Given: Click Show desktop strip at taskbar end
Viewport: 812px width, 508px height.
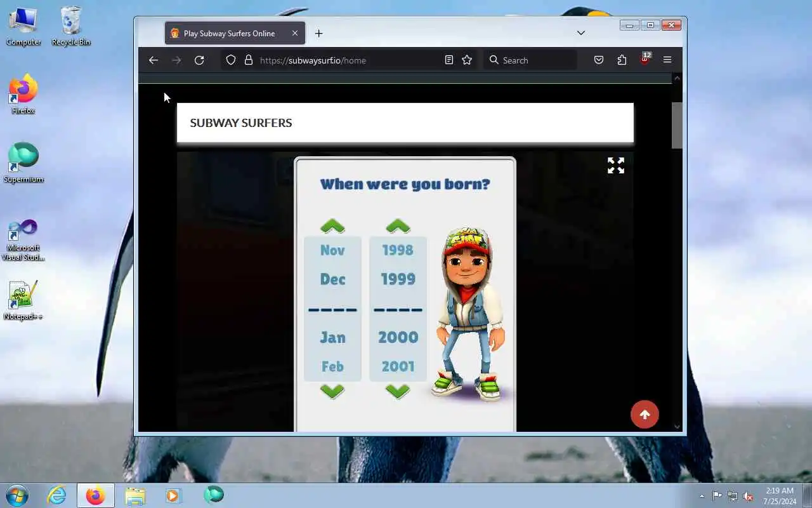Looking at the screenshot, I should [x=807, y=495].
